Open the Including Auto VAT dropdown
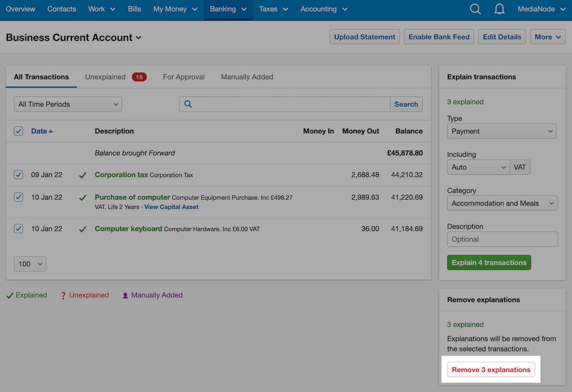Screen dimensions: 572x392 coord(478,167)
